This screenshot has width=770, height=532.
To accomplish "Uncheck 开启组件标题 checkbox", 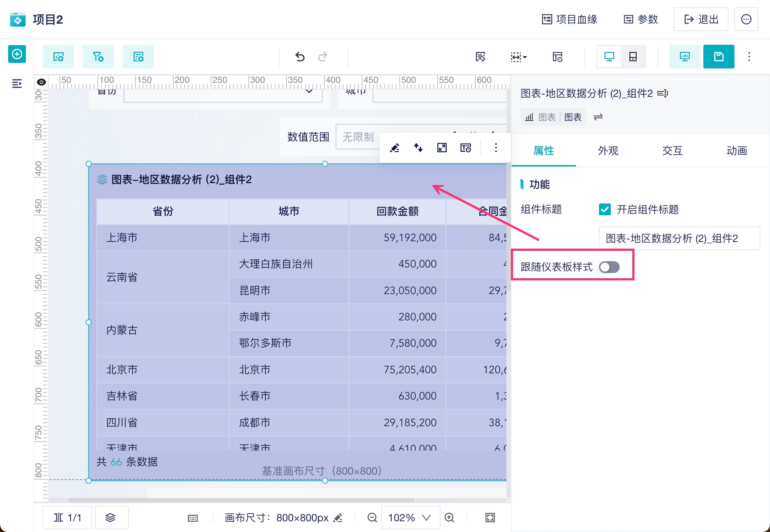I will pos(605,209).
